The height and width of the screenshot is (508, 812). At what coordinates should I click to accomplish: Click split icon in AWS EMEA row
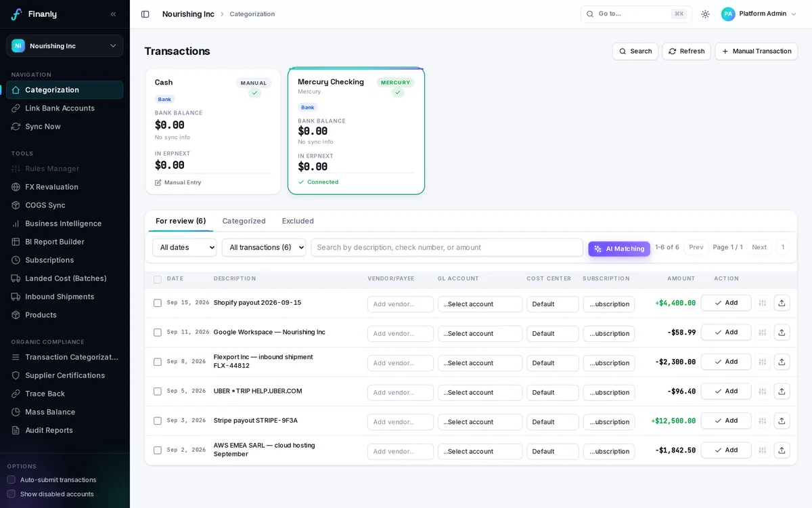coord(763,450)
